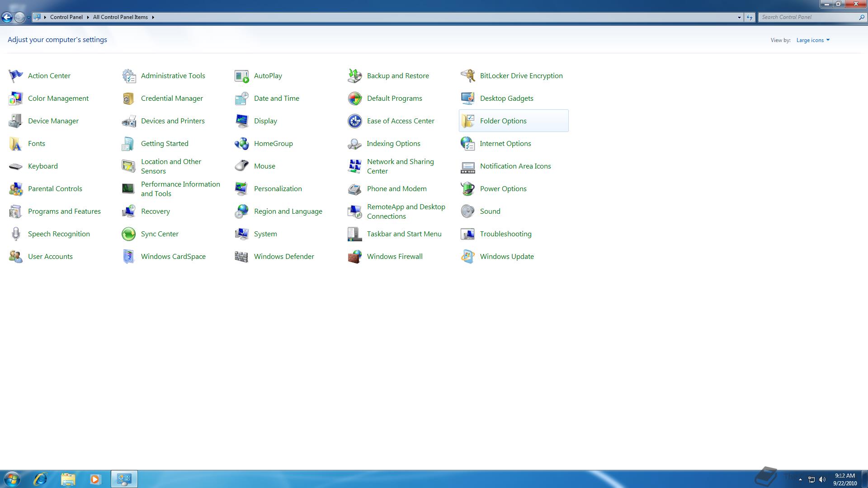Open the Programs and Features link
The height and width of the screenshot is (488, 868).
tap(64, 211)
